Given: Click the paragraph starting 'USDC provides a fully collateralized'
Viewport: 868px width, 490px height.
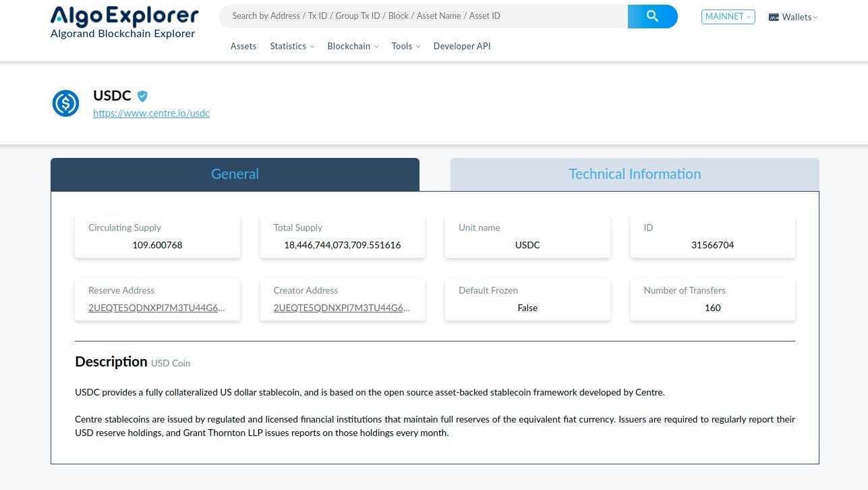Looking at the screenshot, I should tap(370, 392).
